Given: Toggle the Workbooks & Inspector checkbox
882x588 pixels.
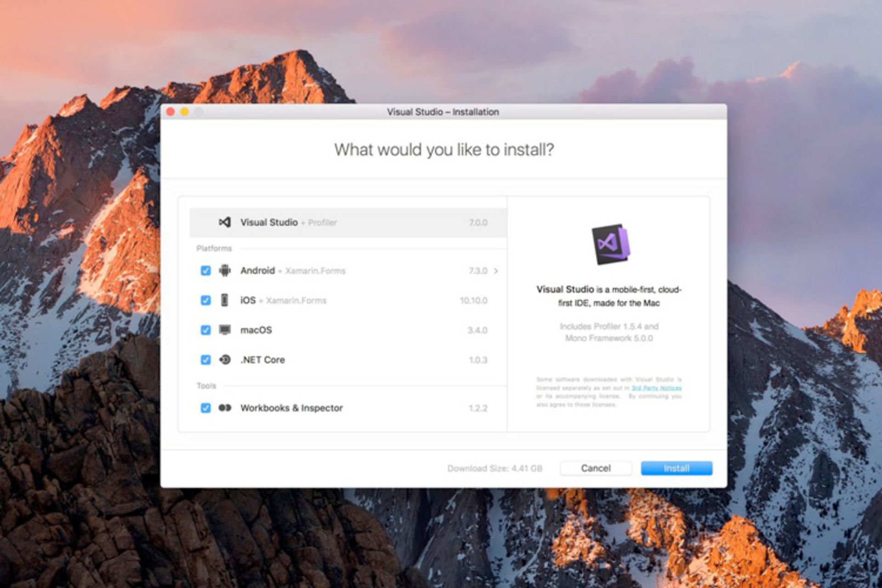Looking at the screenshot, I should [x=206, y=408].
